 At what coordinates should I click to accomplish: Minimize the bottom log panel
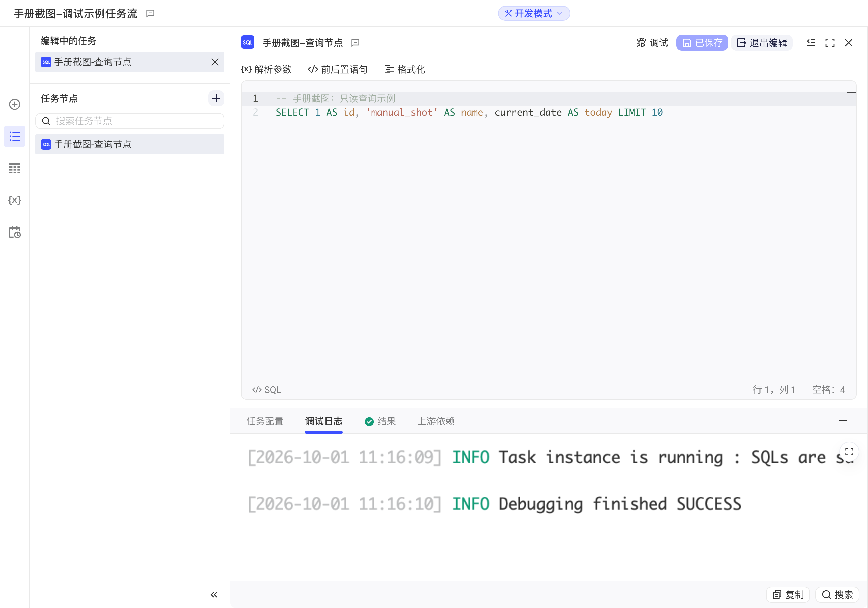pos(843,420)
